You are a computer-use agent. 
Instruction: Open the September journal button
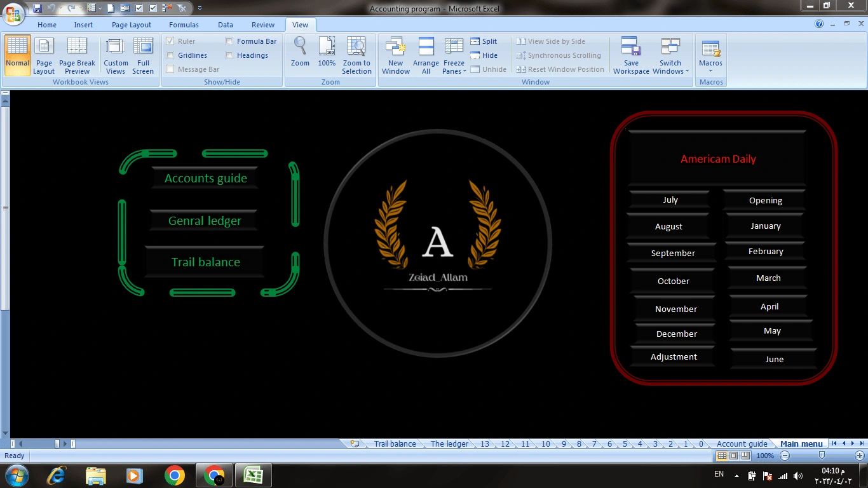673,253
